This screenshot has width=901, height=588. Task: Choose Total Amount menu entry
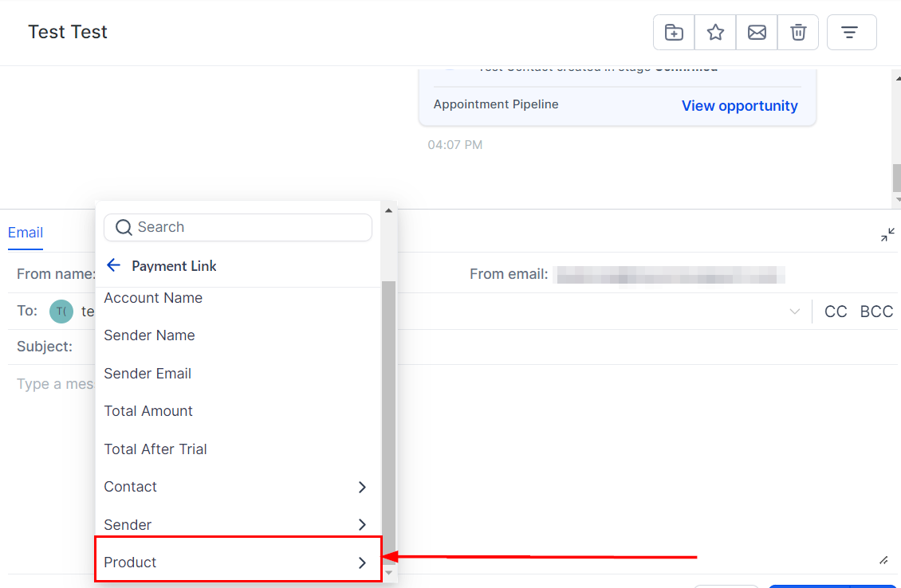(x=148, y=411)
